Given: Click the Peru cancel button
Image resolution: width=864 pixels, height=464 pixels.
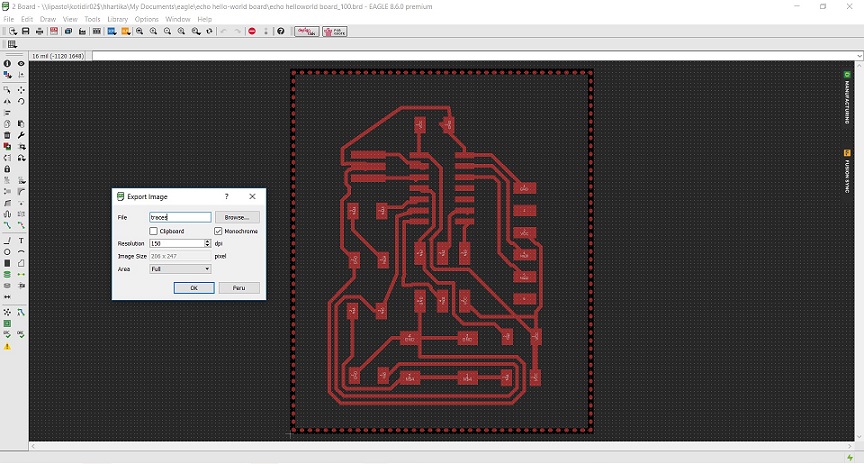Looking at the screenshot, I should click(239, 288).
